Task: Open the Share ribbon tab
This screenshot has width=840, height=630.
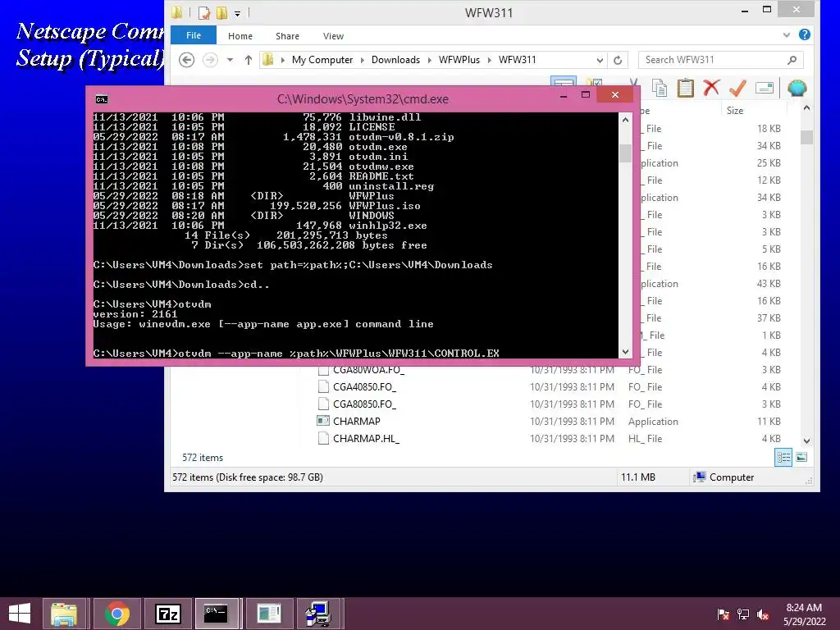Action: (287, 36)
